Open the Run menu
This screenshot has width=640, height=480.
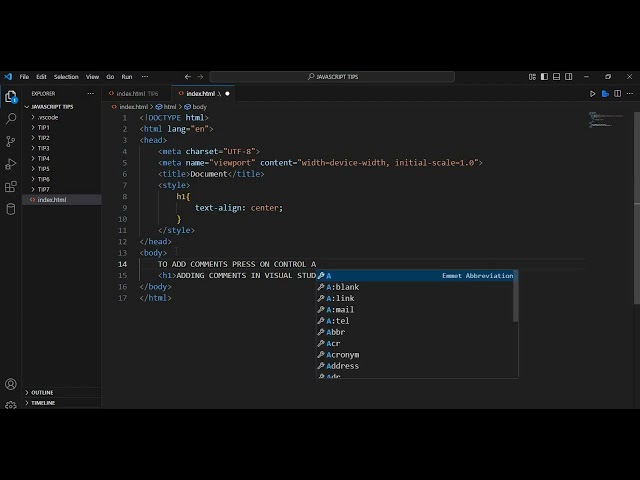[127, 77]
